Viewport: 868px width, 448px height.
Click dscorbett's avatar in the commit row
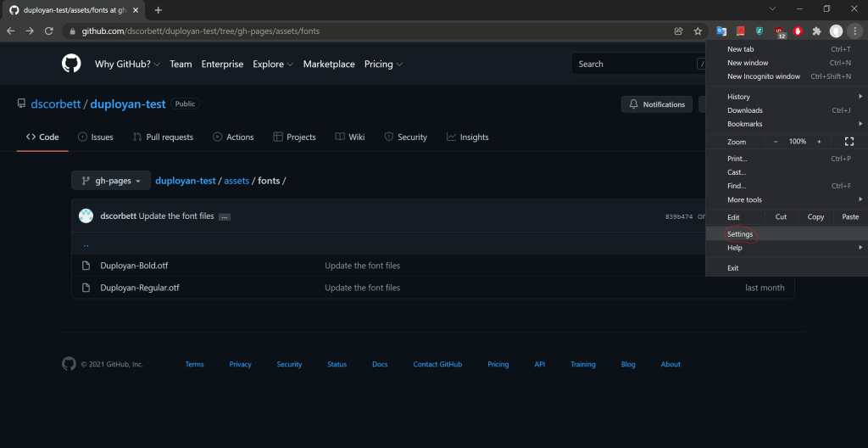pyautogui.click(x=86, y=216)
